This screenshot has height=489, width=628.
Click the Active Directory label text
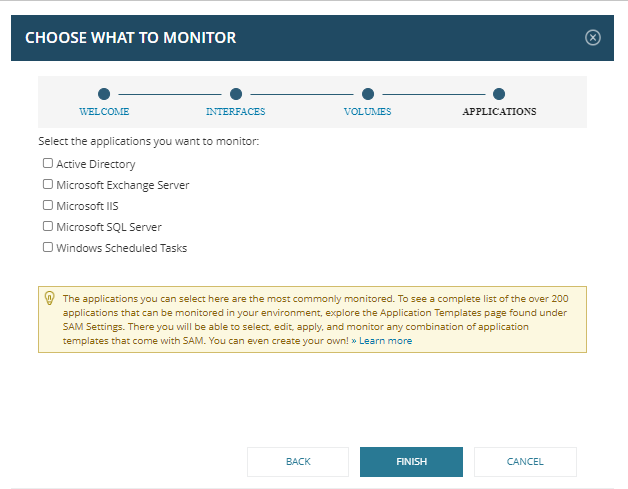pyautogui.click(x=96, y=164)
